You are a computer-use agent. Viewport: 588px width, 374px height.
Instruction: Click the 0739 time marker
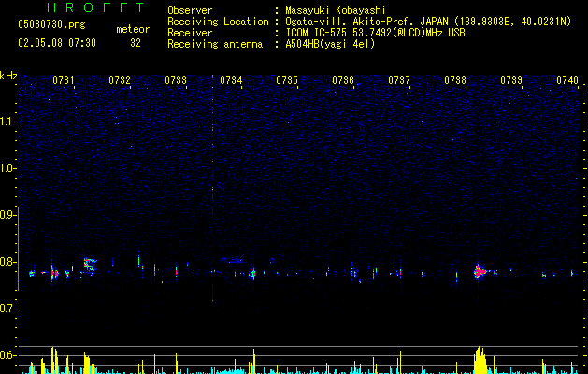point(511,80)
